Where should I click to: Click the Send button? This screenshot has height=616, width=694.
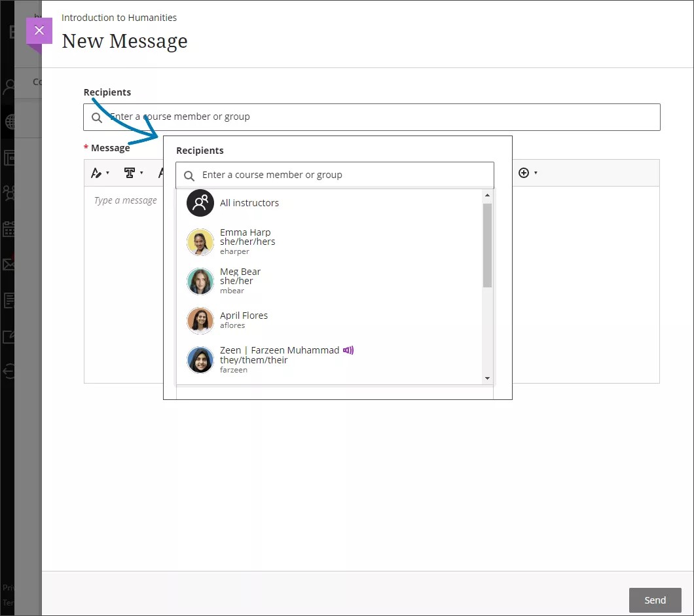[655, 600]
